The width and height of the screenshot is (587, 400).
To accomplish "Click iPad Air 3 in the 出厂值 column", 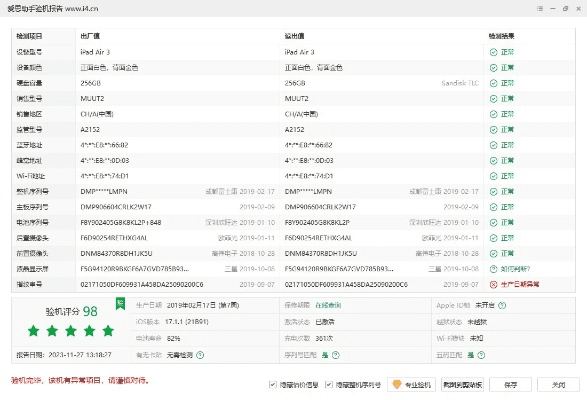I will (95, 52).
